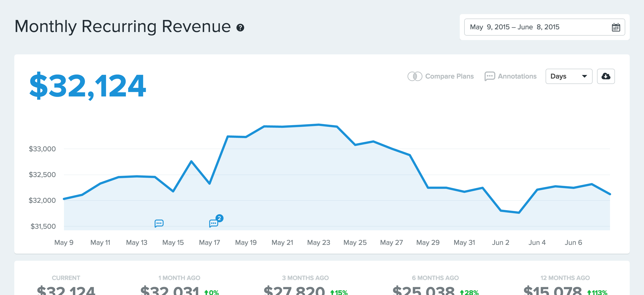Open the annotation marker near May 14
Viewport: 644px width, 295px height.
(x=159, y=223)
